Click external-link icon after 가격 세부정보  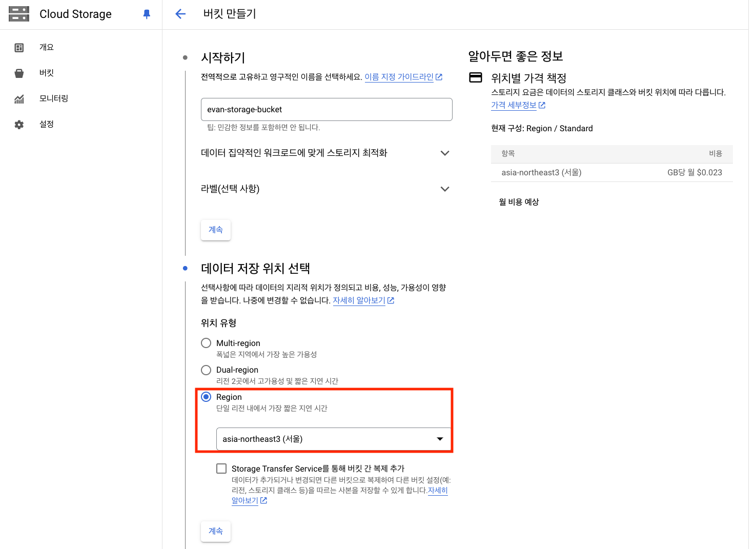coord(542,105)
